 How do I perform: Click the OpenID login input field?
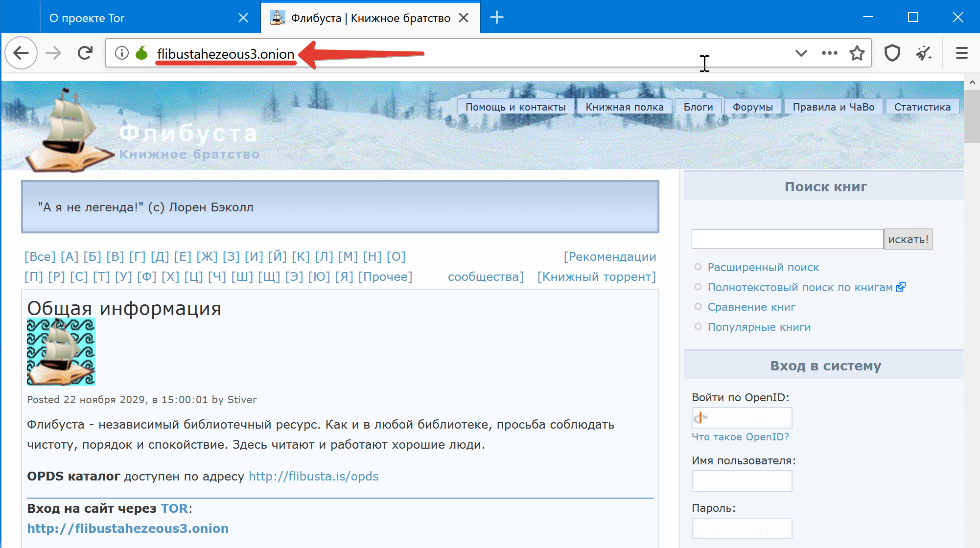click(742, 418)
